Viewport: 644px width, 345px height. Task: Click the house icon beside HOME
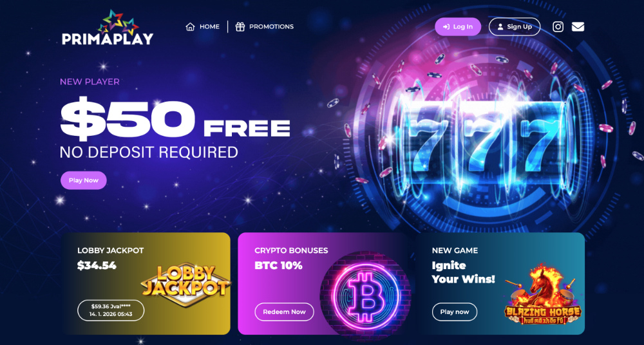tap(190, 26)
